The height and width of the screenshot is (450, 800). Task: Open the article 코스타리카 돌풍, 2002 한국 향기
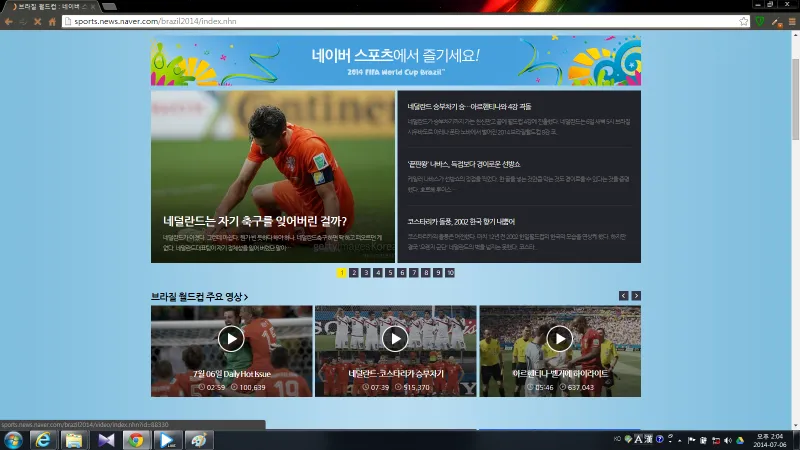[461, 222]
